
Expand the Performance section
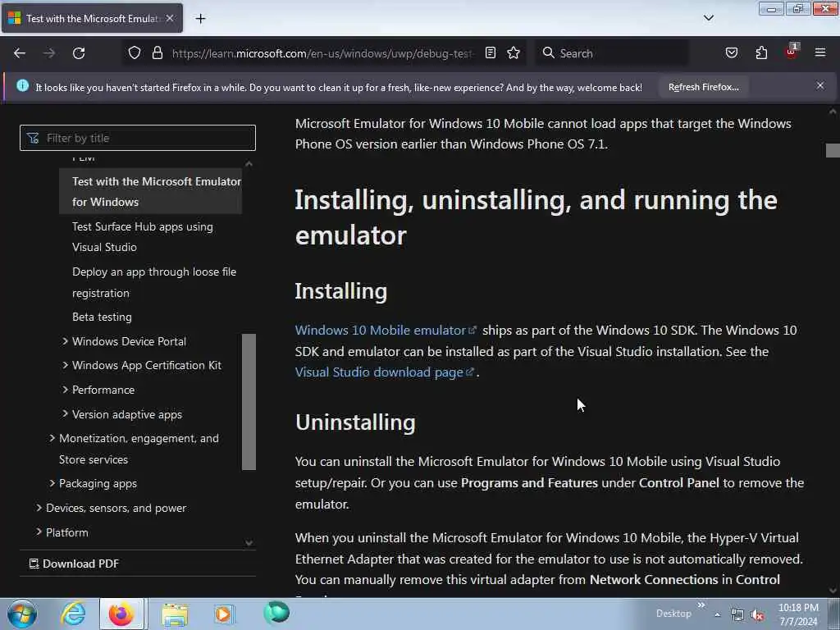point(66,390)
